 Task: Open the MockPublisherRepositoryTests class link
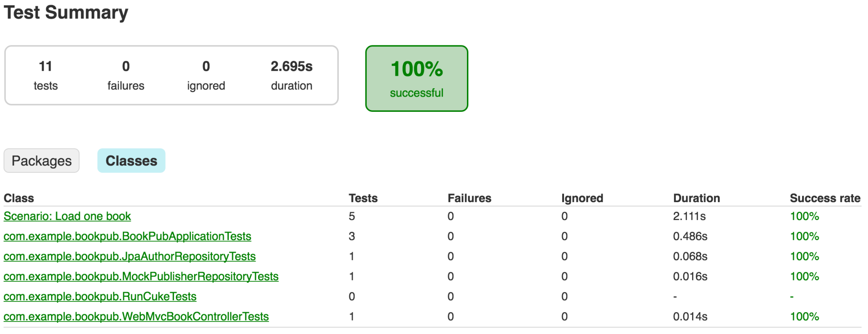click(x=141, y=277)
